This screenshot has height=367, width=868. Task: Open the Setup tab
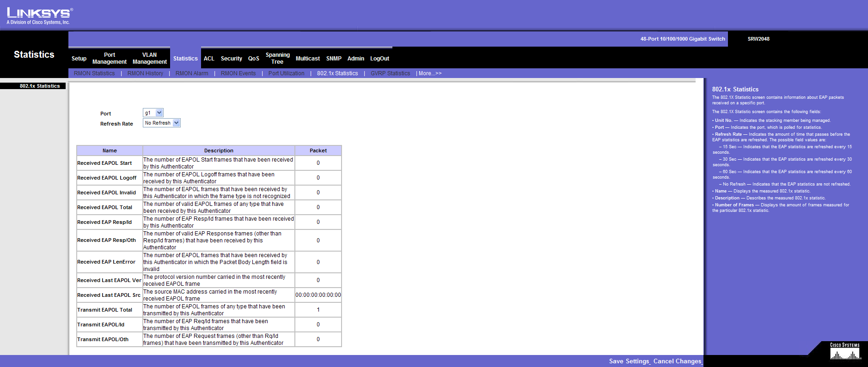click(x=79, y=59)
